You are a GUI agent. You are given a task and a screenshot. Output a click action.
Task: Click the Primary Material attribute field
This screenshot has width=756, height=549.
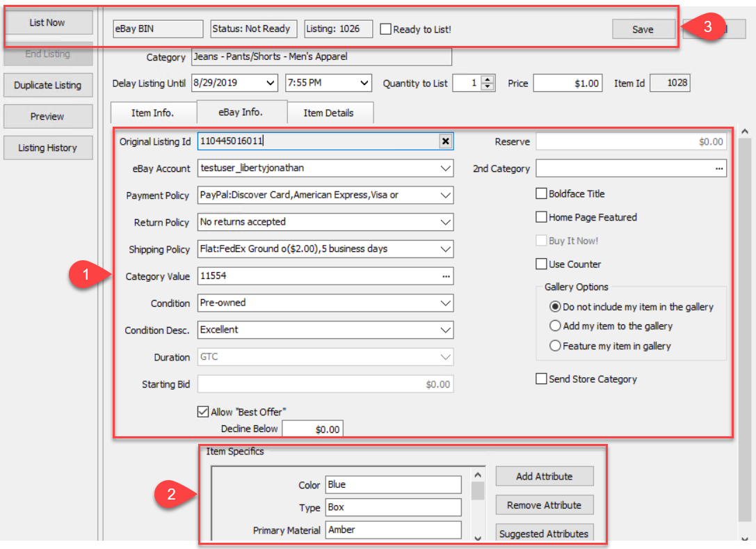tap(394, 530)
